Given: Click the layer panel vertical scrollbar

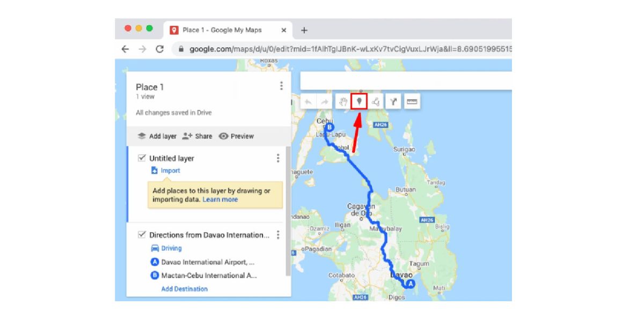Looking at the screenshot, I should pyautogui.click(x=288, y=212).
